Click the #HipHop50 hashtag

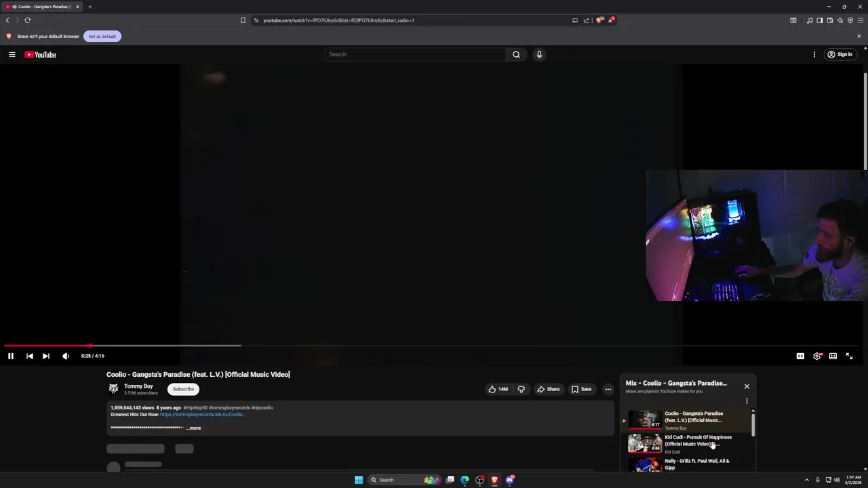click(197, 408)
